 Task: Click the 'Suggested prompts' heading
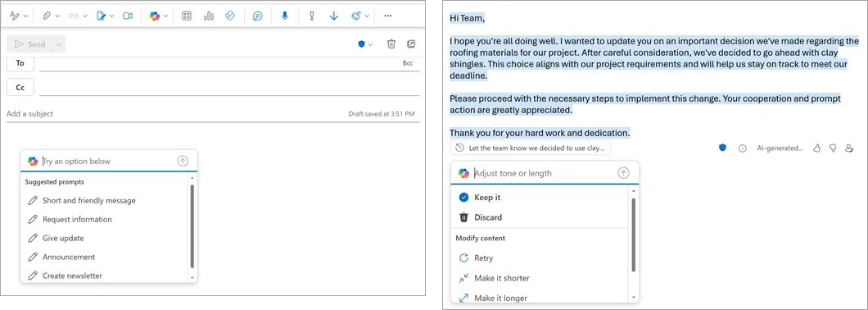click(55, 181)
